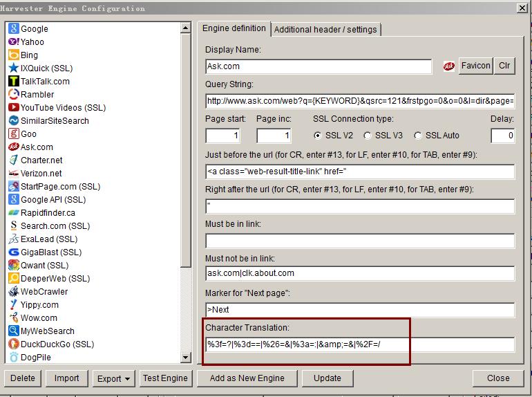
Task: Click the Rapidfinder.ca icon
Action: click(14, 212)
